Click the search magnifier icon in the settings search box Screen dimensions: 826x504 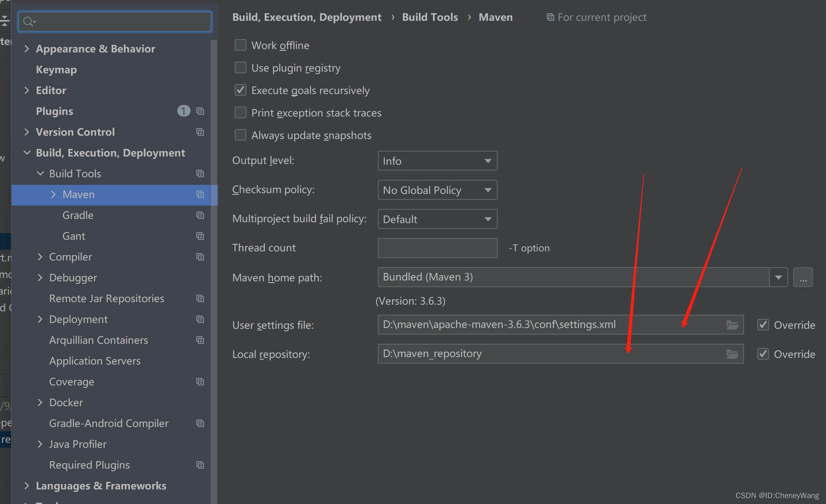29,21
